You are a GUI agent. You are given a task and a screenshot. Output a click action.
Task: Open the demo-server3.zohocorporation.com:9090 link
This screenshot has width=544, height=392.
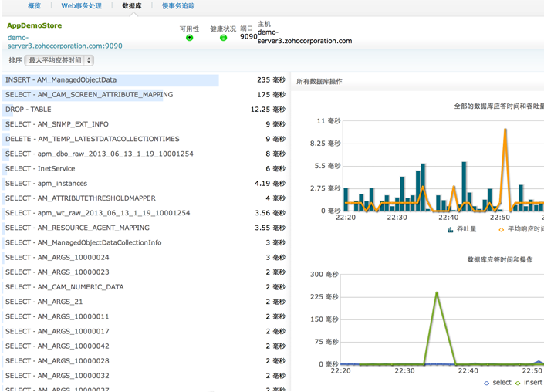pyautogui.click(x=65, y=42)
